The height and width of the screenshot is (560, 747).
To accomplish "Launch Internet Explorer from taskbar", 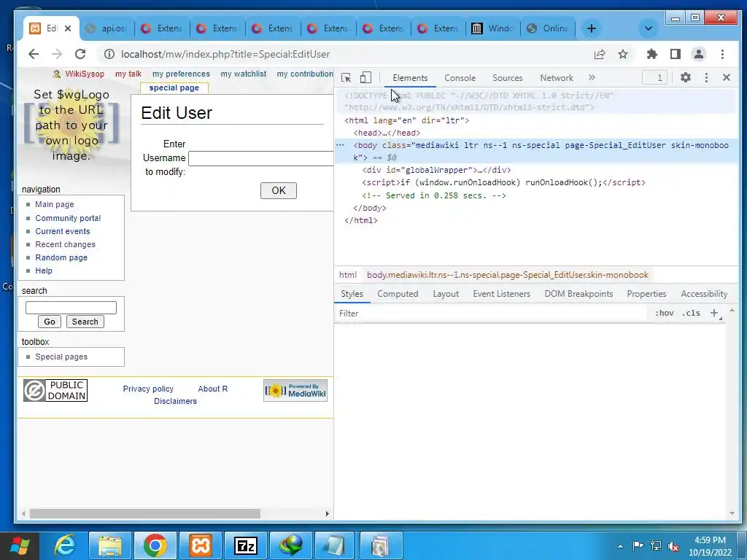I will (x=65, y=545).
